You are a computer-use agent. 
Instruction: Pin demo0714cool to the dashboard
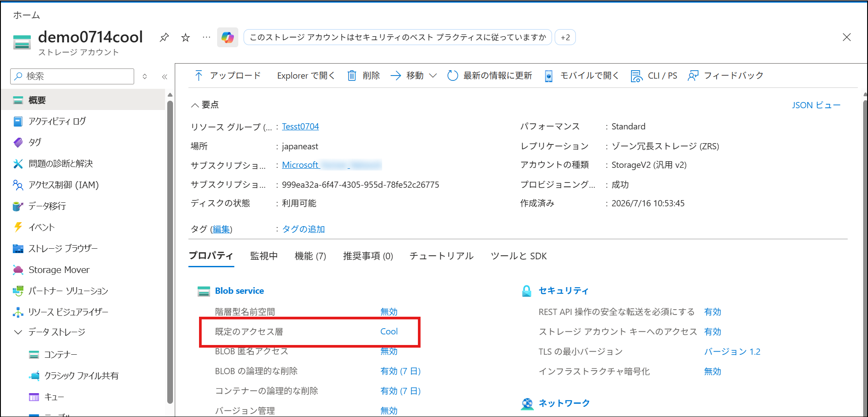click(164, 38)
